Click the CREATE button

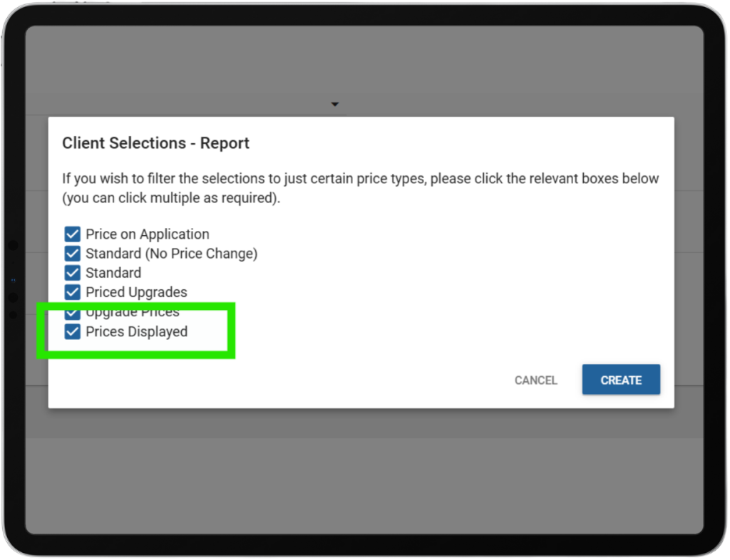621,380
